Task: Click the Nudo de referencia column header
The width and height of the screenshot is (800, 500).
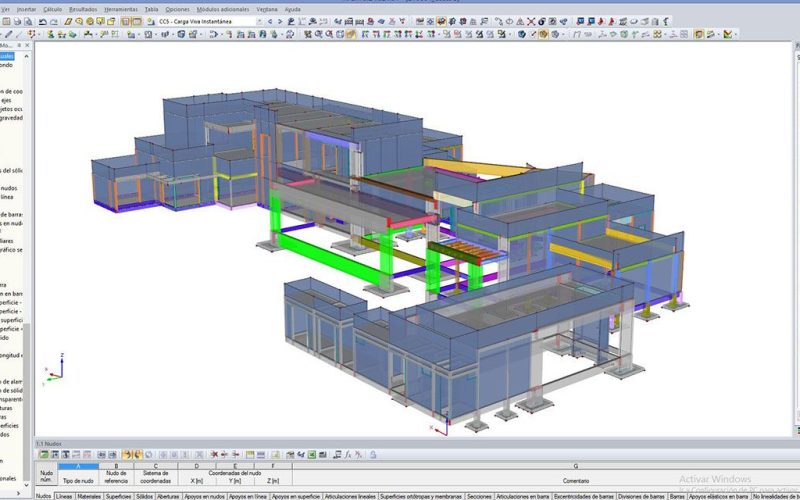Action: pos(116,477)
